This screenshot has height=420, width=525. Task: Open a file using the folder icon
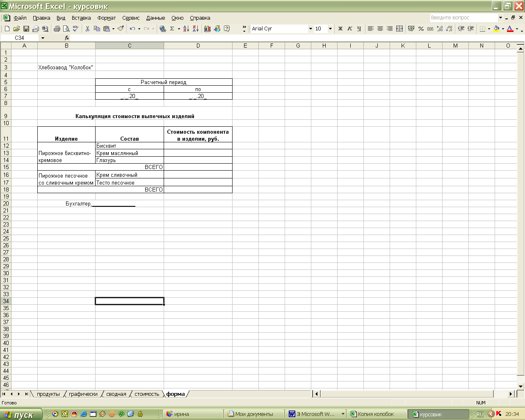click(16, 29)
